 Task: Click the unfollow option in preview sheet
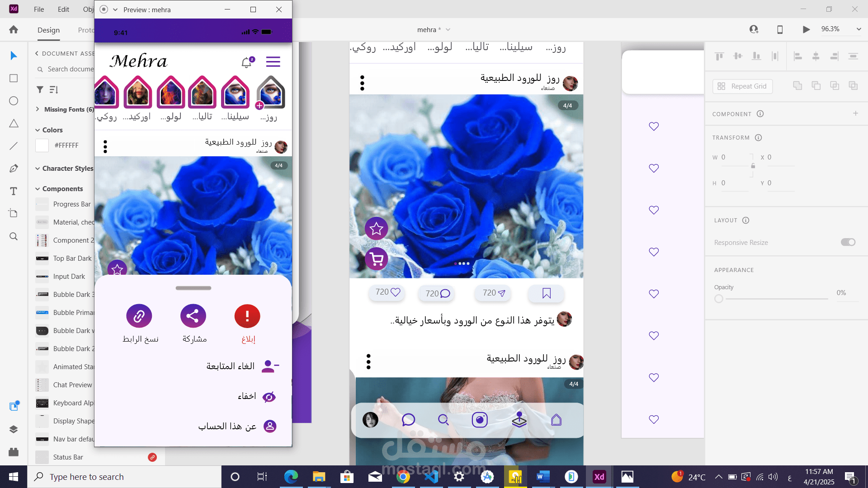[x=243, y=366]
